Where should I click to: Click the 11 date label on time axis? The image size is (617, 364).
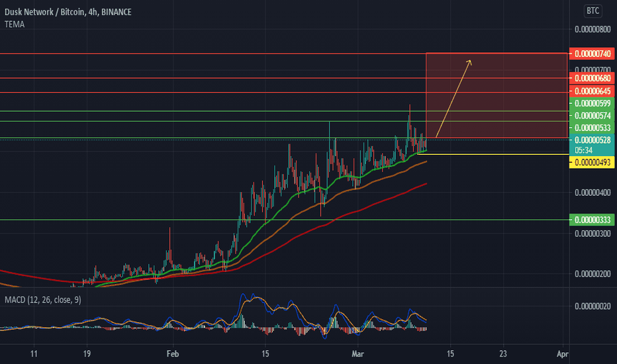click(34, 354)
